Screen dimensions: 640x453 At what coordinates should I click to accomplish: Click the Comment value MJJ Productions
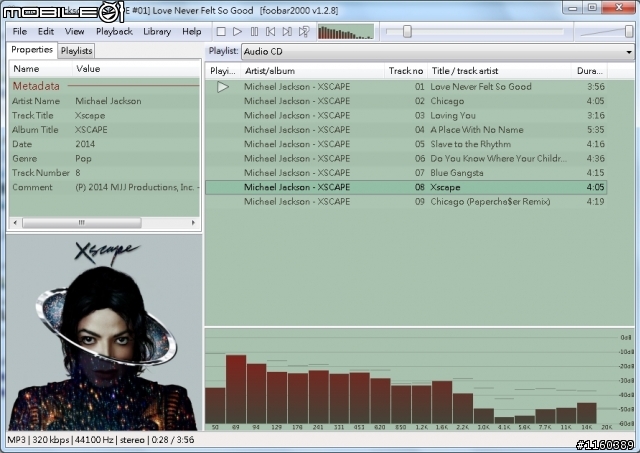click(x=137, y=187)
